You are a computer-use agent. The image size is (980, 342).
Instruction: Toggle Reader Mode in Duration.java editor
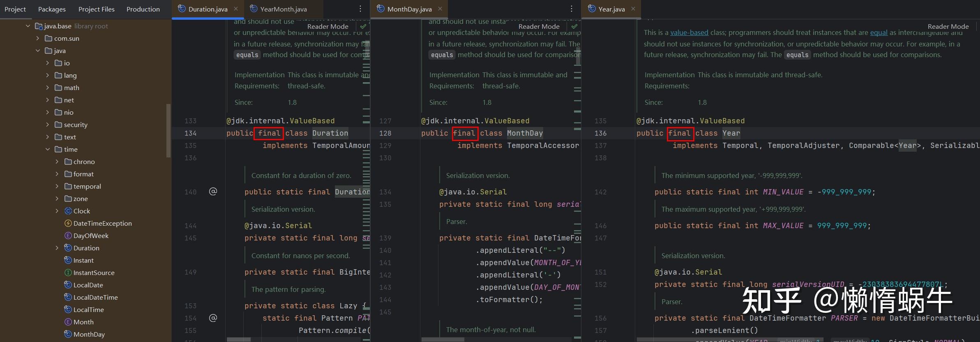[x=327, y=26]
